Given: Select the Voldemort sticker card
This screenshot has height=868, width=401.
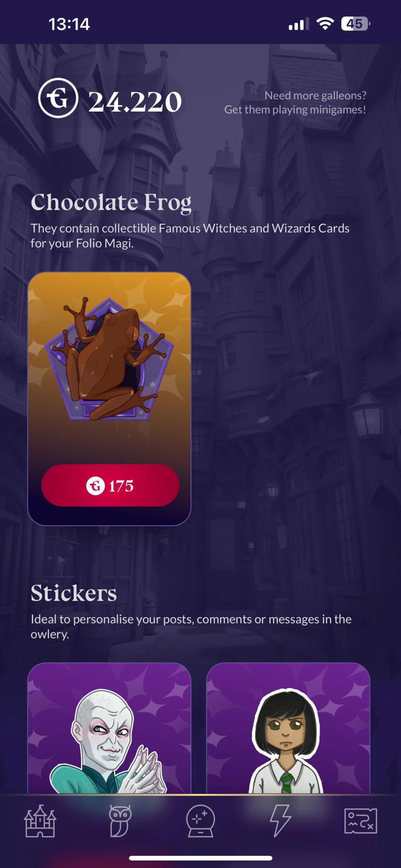Looking at the screenshot, I should 109,728.
